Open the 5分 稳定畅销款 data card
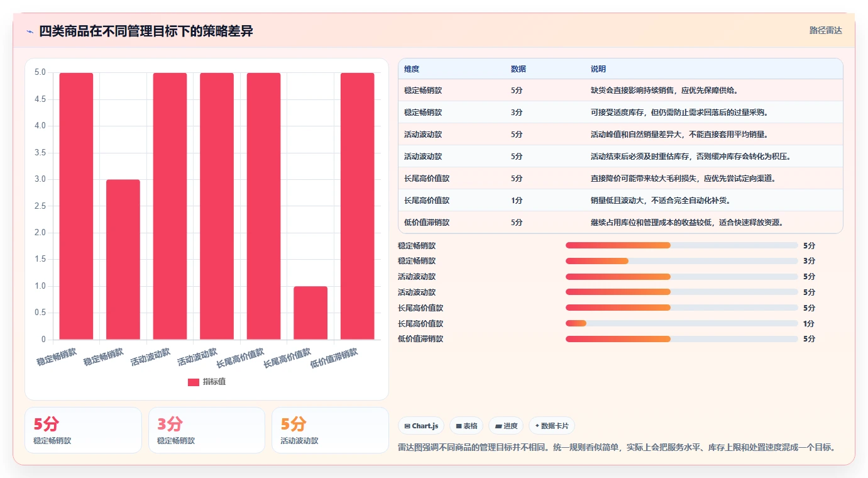 [83, 430]
